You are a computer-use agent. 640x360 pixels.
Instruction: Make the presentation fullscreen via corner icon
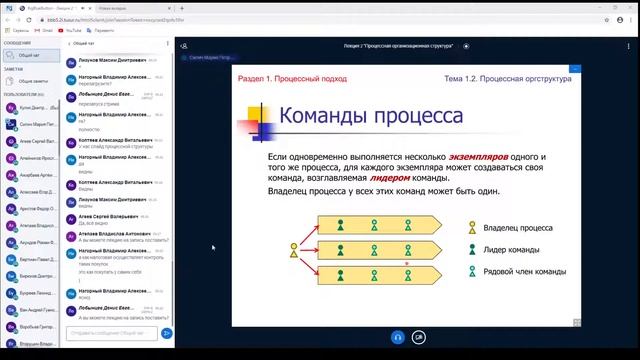pyautogui.click(x=577, y=322)
